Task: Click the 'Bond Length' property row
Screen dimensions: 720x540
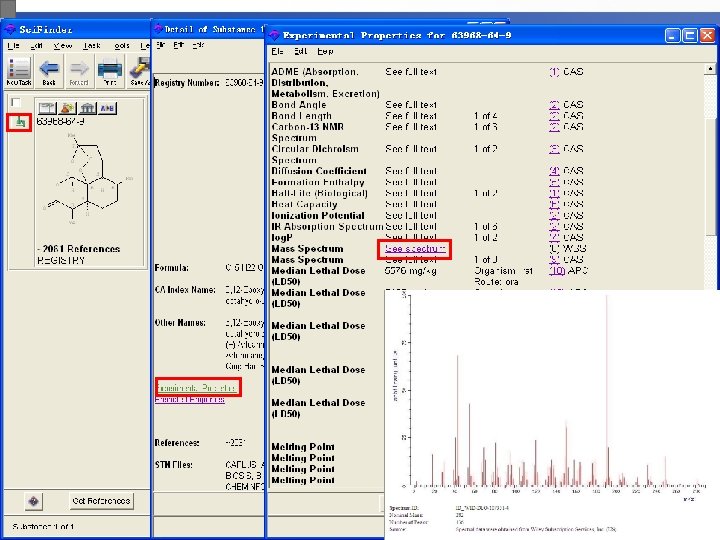Action: point(427,116)
